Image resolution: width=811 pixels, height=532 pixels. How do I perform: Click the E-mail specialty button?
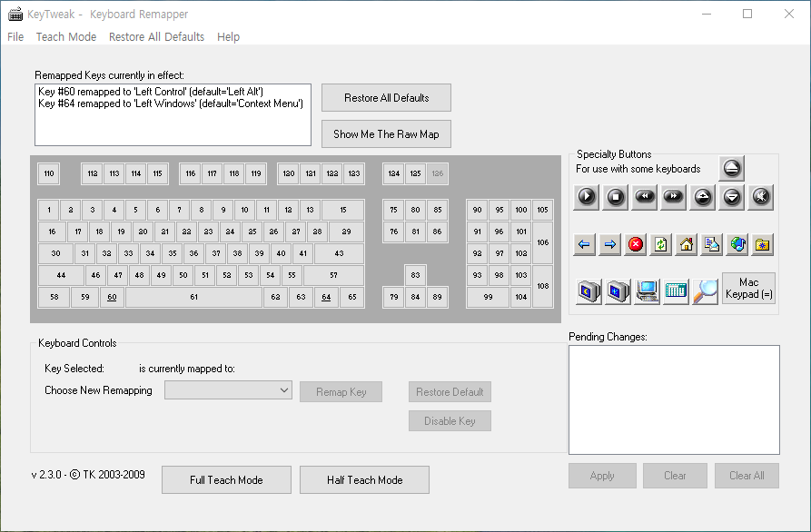pyautogui.click(x=712, y=244)
